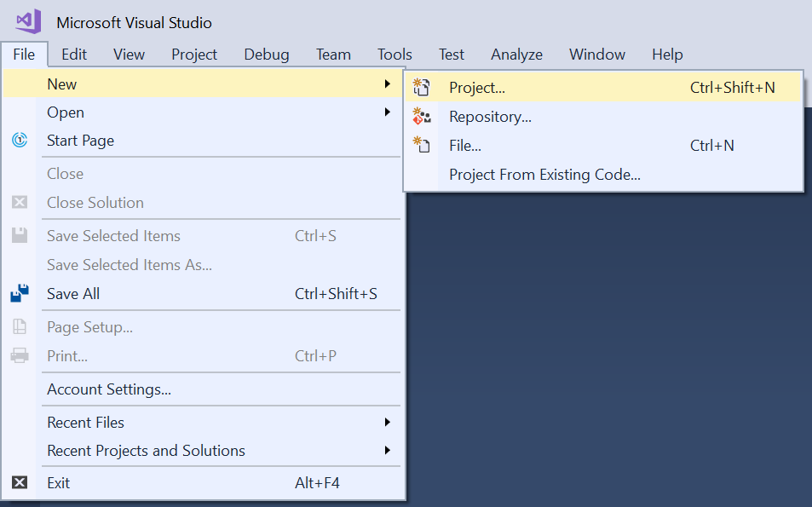This screenshot has height=507, width=812.
Task: Click the Print printer icon
Action: click(20, 356)
